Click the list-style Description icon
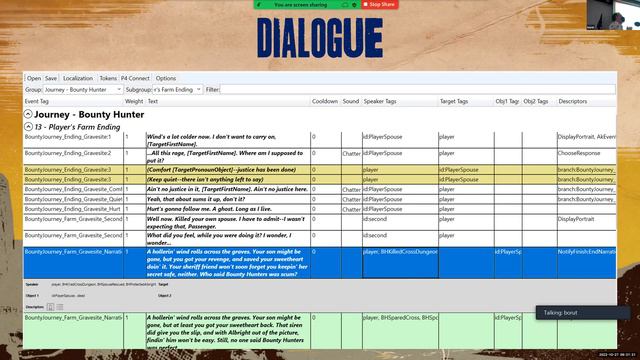Screen dimensions: 640x360 point(60,307)
